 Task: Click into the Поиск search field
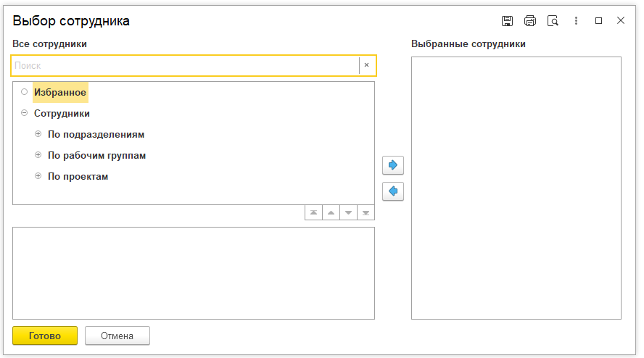[x=185, y=65]
